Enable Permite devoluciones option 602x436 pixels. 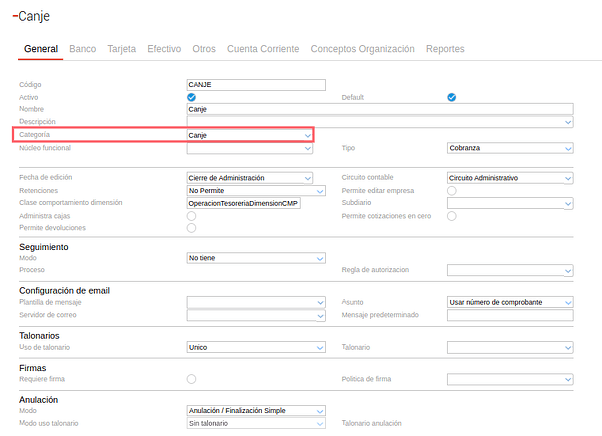(x=191, y=228)
